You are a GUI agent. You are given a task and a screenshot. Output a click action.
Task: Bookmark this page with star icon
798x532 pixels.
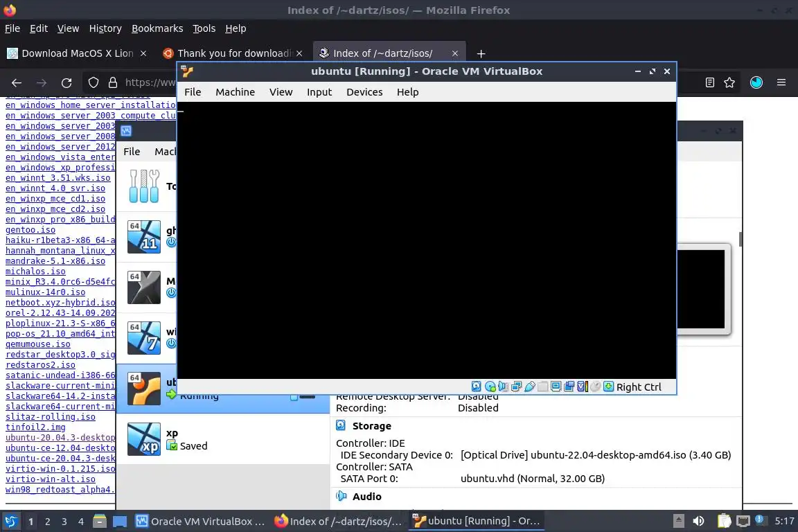(x=729, y=82)
